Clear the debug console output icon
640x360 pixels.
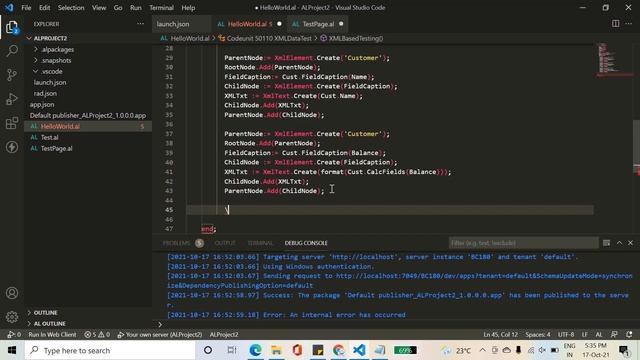(x=607, y=243)
